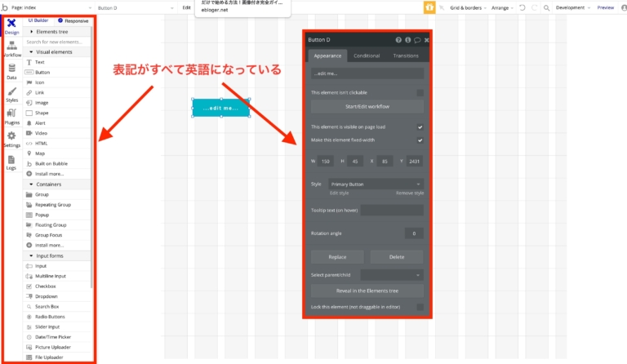Switch to the Conditional tab
This screenshot has width=627, height=364.
pyautogui.click(x=367, y=56)
